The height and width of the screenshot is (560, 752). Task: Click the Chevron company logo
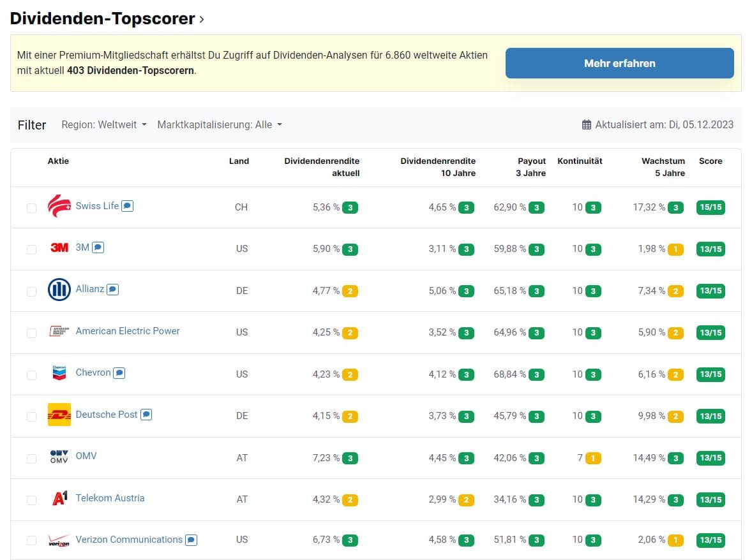pos(59,374)
